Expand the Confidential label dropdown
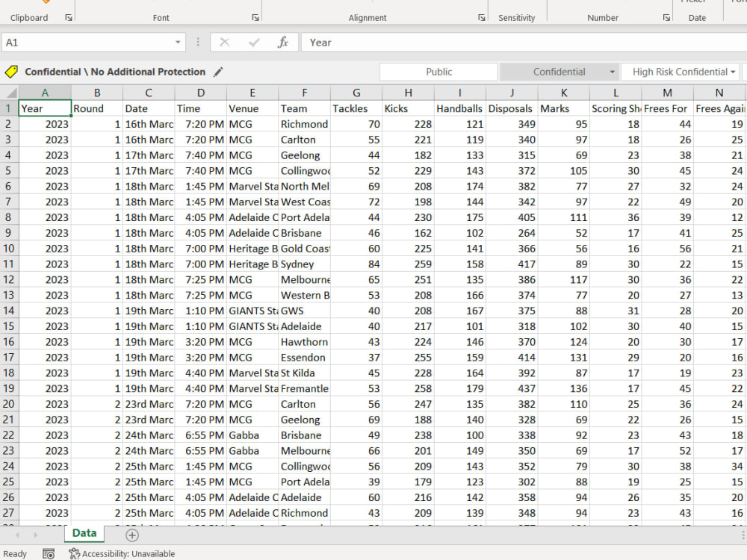The height and width of the screenshot is (560, 747). [613, 72]
